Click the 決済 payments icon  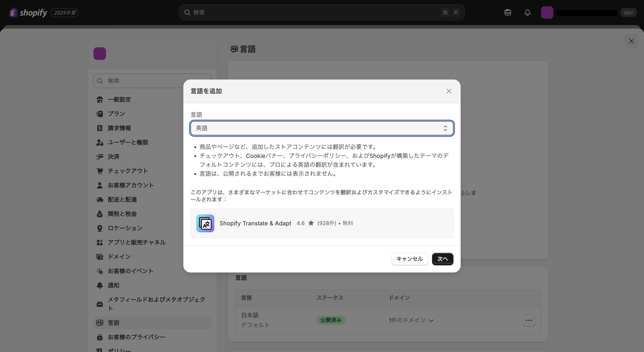(100, 157)
